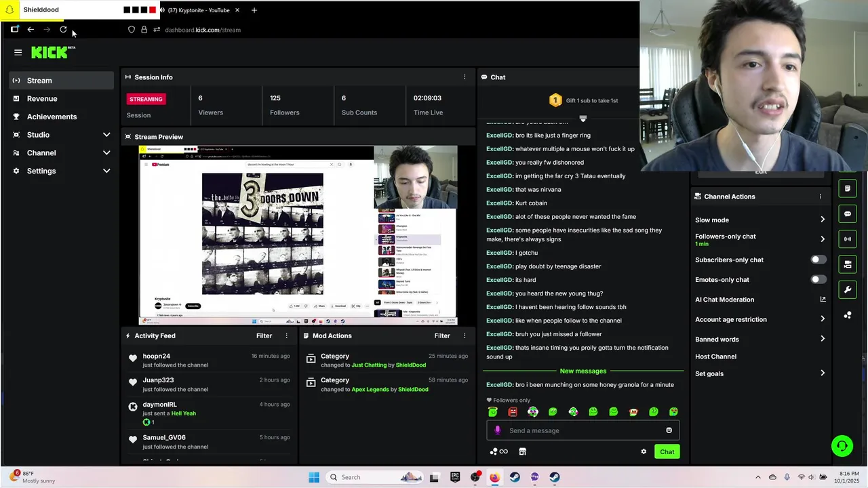Show hidden system tray icons

(758, 477)
